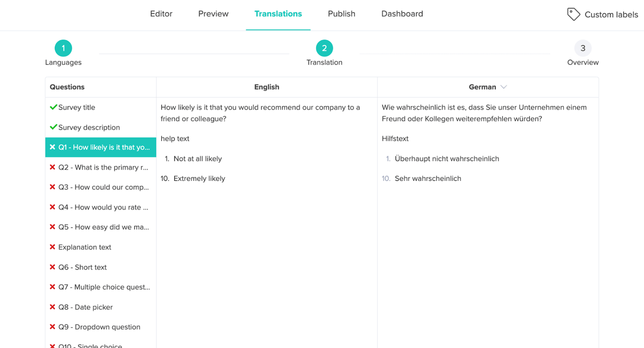Screen dimensions: 644x348
Task: Edit the Hilfstext German help text field
Action: (x=395, y=139)
